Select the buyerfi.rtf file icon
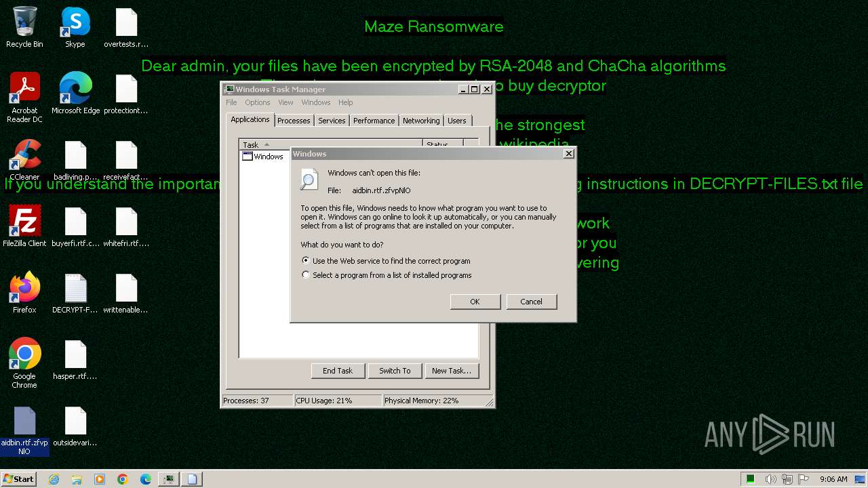The height and width of the screenshot is (488, 868). (75, 226)
